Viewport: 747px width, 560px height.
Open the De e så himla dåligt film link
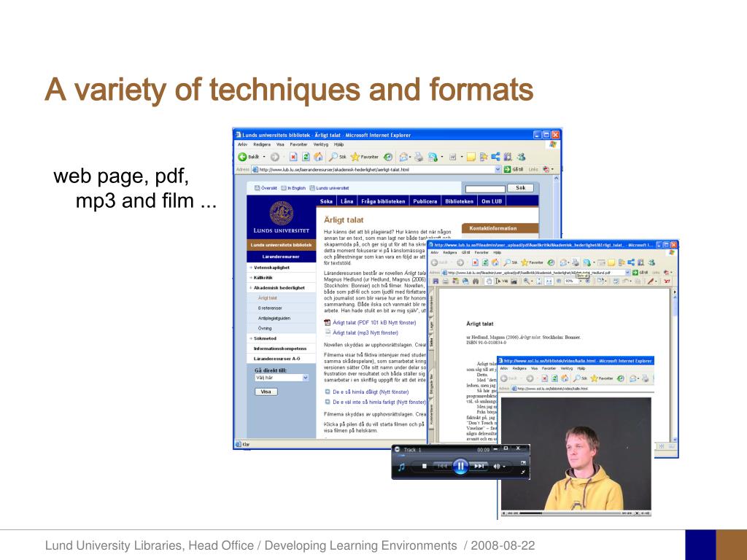(370, 392)
